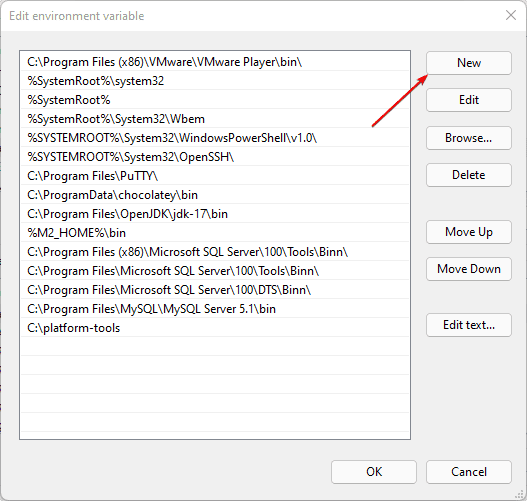This screenshot has height=501, width=527.
Task: Select the chocolatey\bin entry
Action: (x=215, y=195)
